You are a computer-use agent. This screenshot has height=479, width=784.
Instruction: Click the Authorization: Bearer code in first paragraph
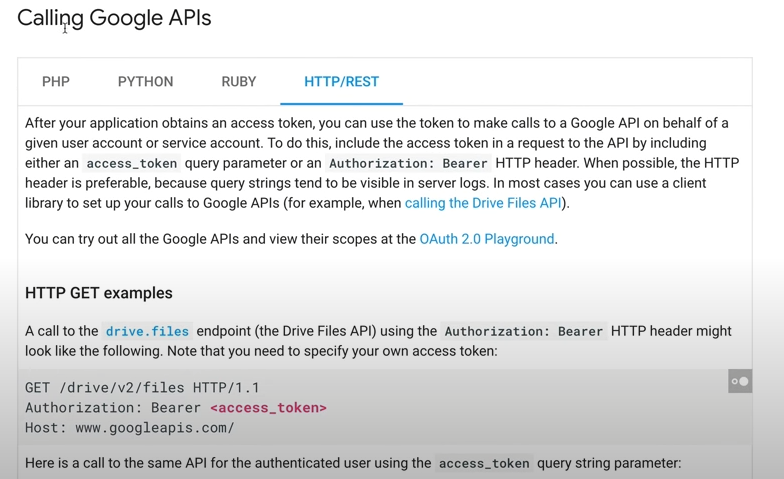coord(408,164)
